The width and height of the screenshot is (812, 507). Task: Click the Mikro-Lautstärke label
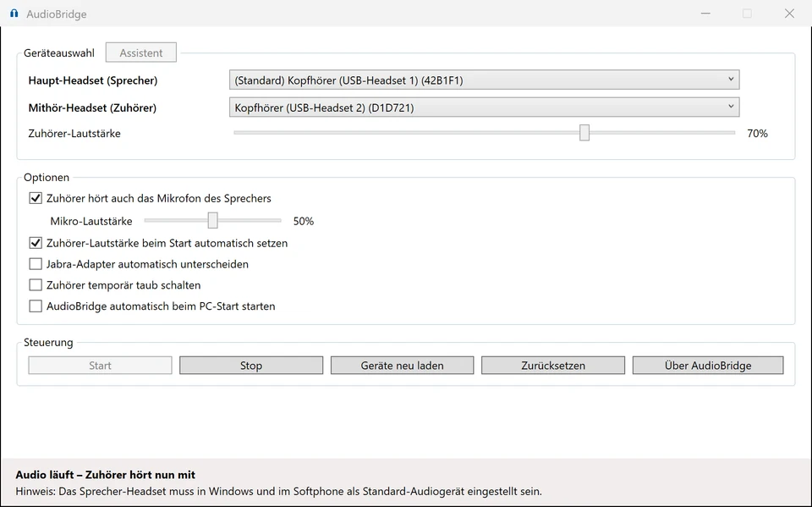click(x=91, y=221)
